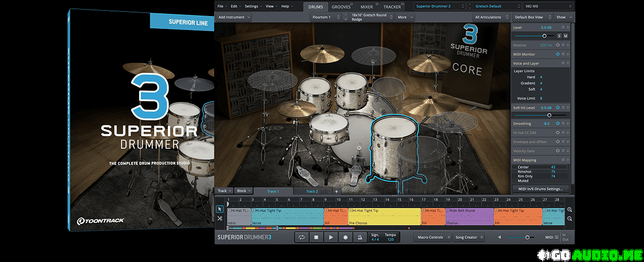Open the Superior Drummer 3 library selector
The height and width of the screenshot is (262, 644).
tap(439, 6)
